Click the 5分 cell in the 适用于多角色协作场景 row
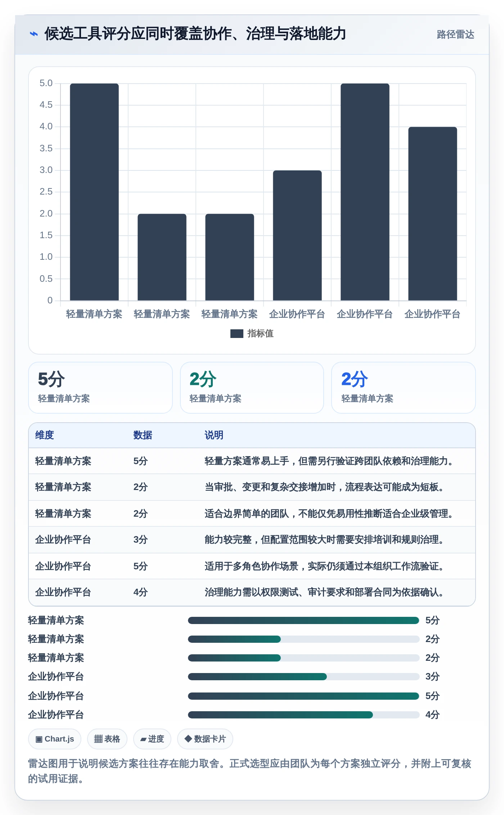This screenshot has height=815, width=504. click(140, 566)
